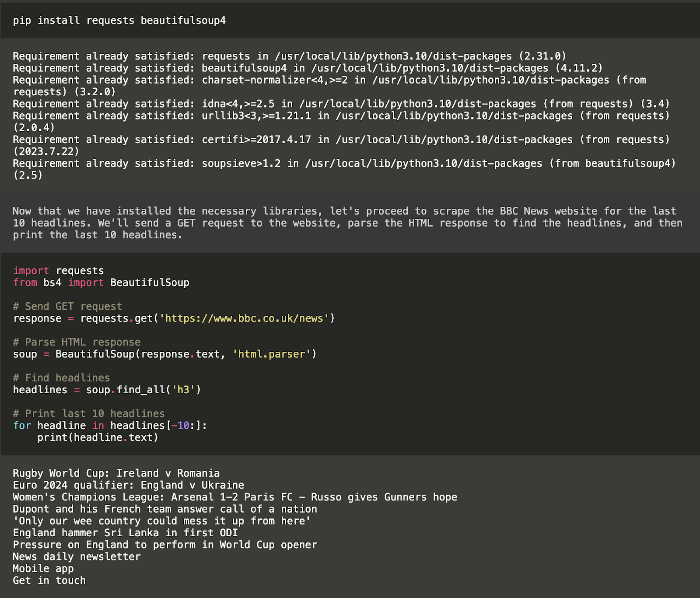Click the 'import requests' code line
This screenshot has height=598, width=700.
[x=59, y=271]
